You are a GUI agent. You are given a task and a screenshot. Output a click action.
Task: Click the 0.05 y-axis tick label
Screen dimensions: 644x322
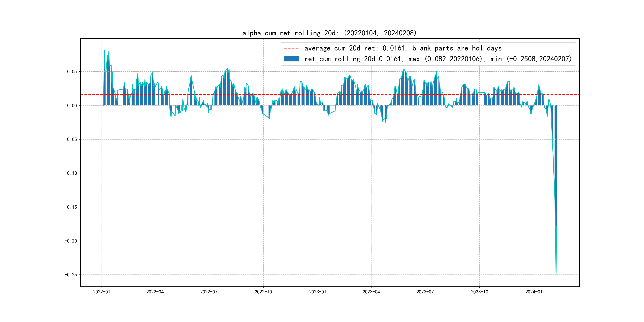(x=72, y=72)
